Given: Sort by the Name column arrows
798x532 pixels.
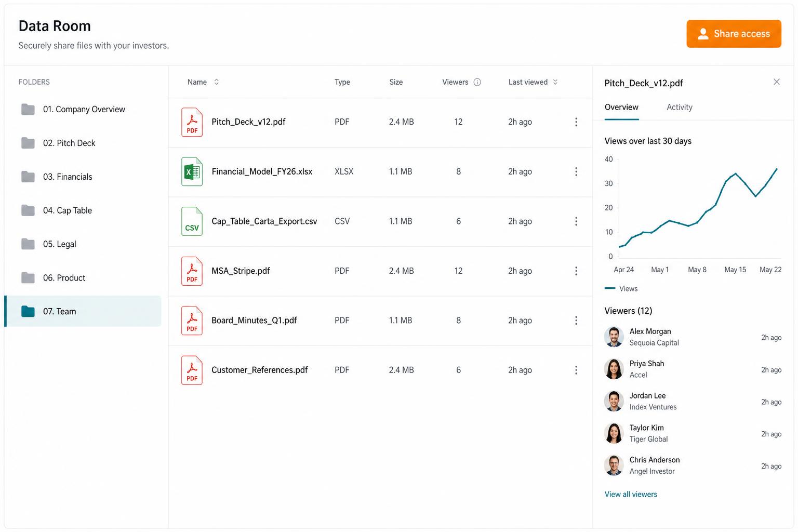Looking at the screenshot, I should (x=217, y=82).
